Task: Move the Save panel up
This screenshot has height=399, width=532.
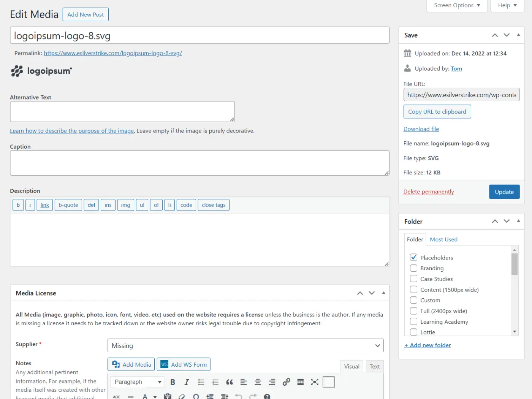Action: point(495,35)
